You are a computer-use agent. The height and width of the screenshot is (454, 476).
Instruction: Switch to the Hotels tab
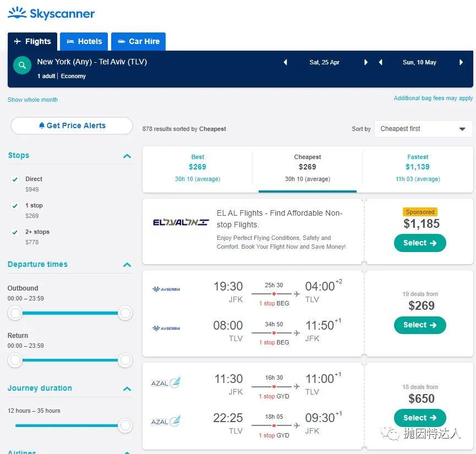84,42
